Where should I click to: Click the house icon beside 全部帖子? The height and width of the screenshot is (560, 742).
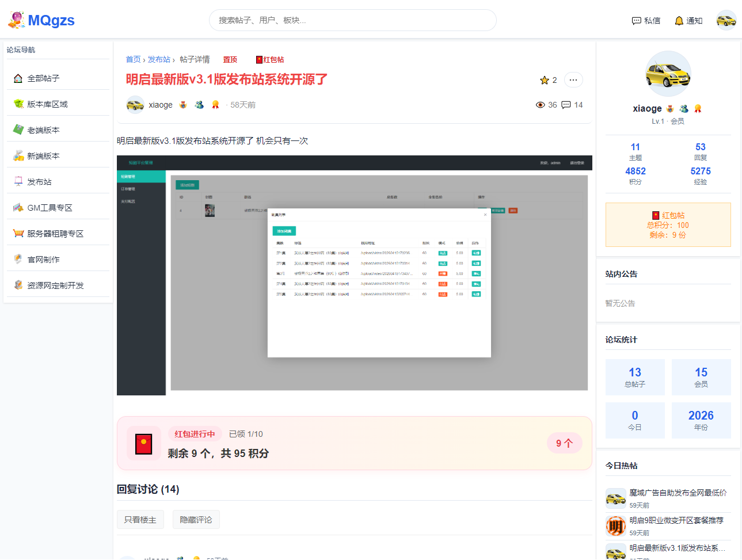click(x=18, y=78)
